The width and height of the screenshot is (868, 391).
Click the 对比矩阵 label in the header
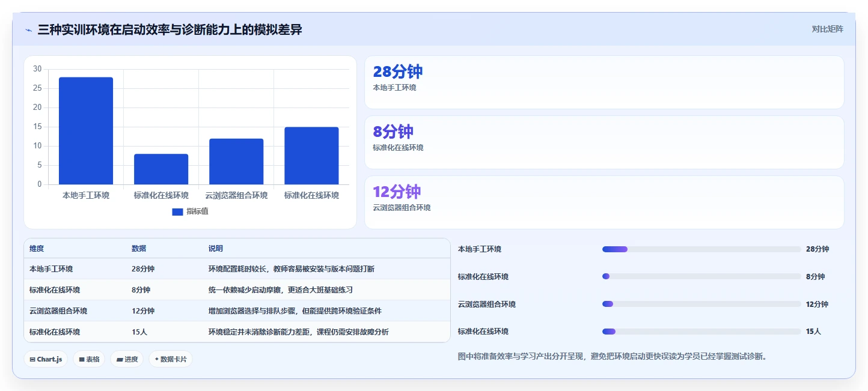coord(827,29)
